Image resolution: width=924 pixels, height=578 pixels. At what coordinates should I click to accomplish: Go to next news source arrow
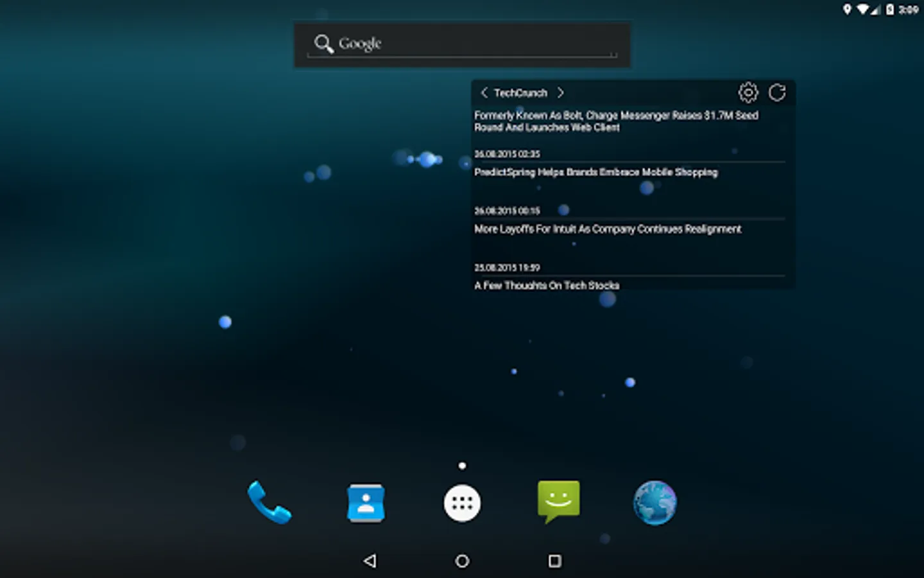pos(560,92)
